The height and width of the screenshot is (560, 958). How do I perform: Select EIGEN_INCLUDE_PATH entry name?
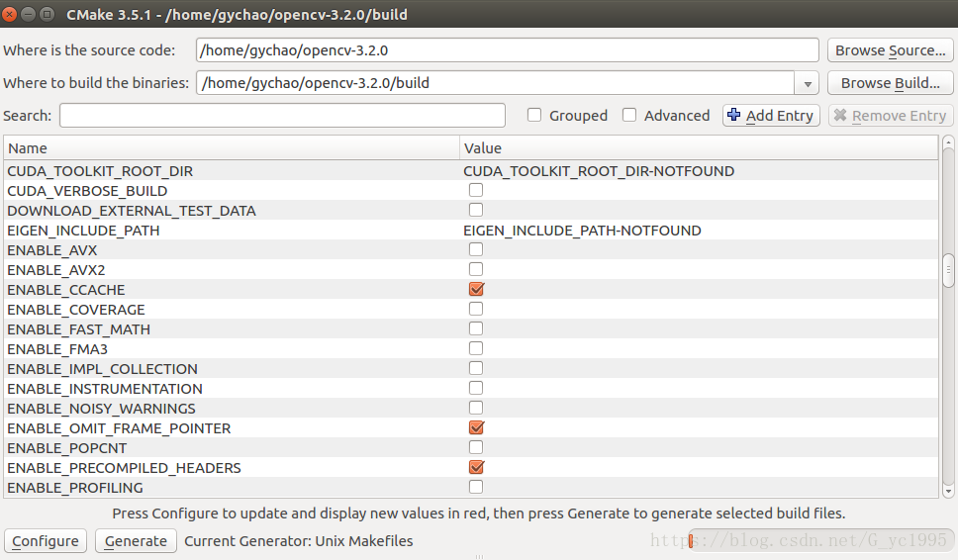click(83, 231)
